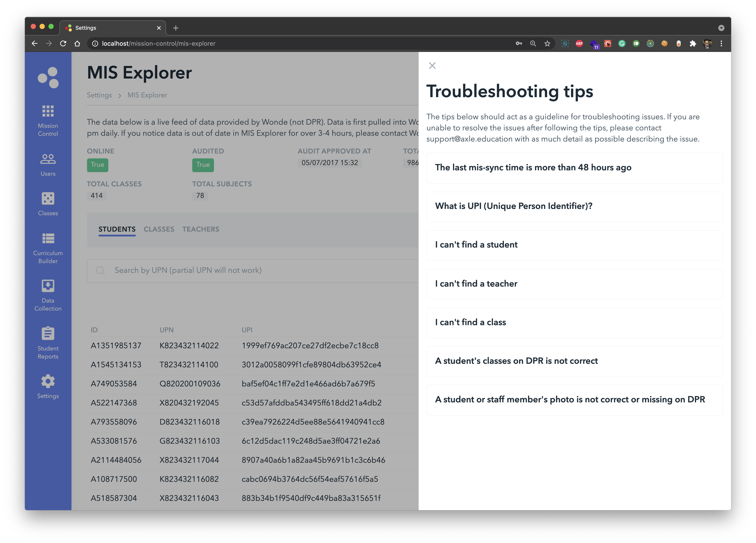Open the Settings breadcrumb link

click(99, 95)
